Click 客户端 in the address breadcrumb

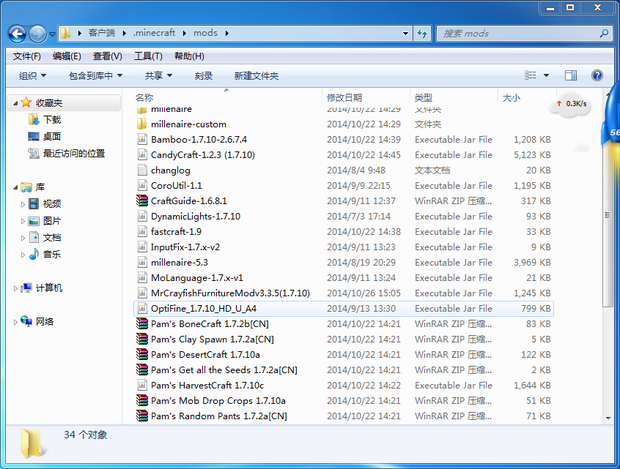coord(102,33)
